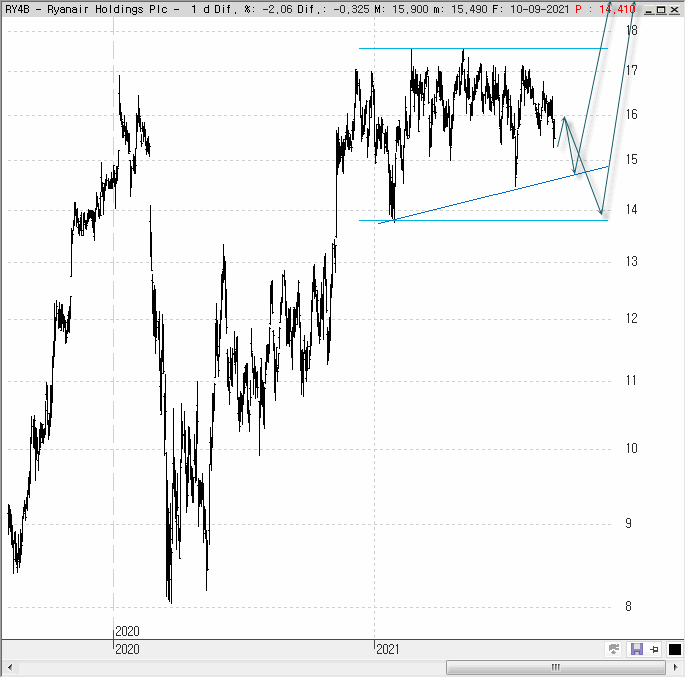
Task: Click the gray chart tools icon in the bottom bar
Action: pyautogui.click(x=614, y=649)
